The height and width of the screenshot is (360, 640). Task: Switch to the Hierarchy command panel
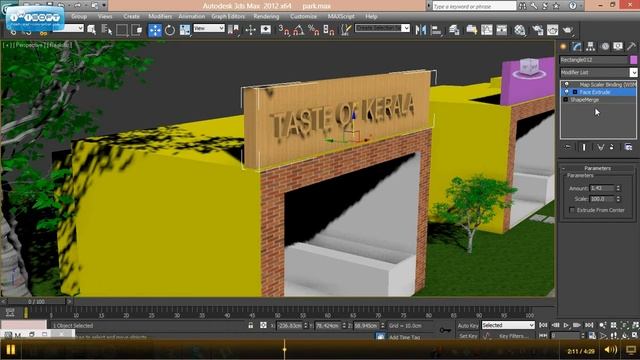point(591,47)
